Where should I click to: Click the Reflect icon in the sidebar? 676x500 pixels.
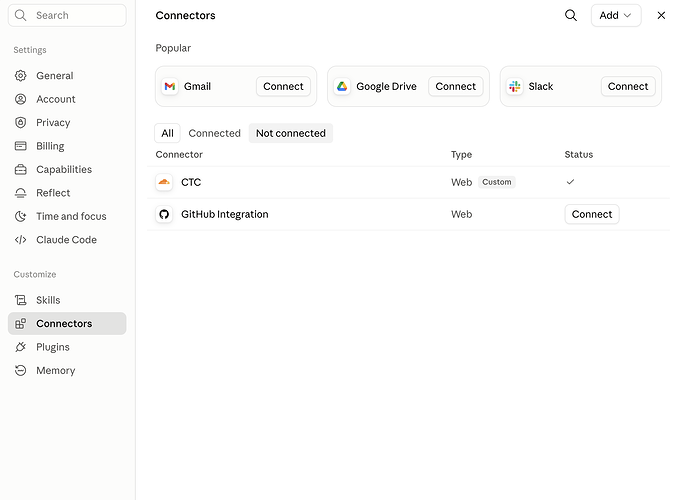[20, 193]
